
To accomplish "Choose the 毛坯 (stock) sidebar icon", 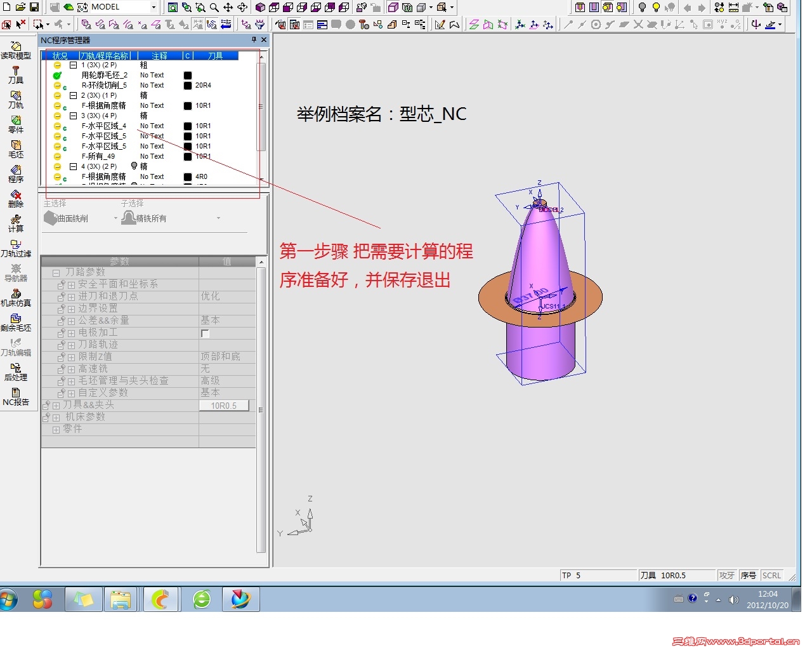I will [x=16, y=149].
